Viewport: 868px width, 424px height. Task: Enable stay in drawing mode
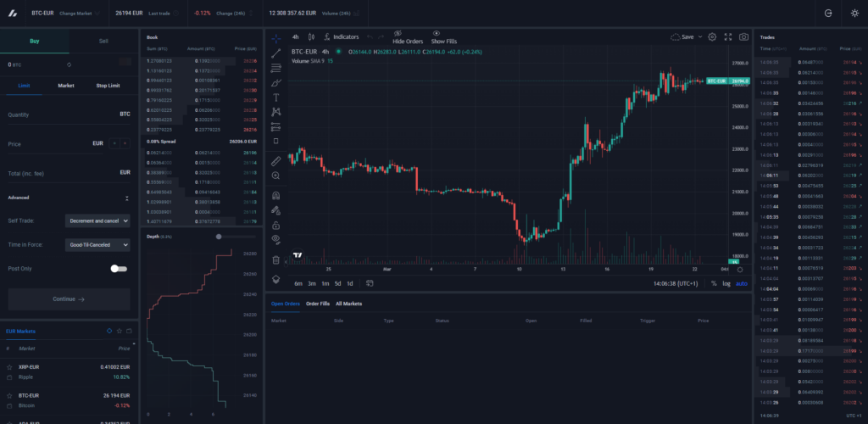[x=275, y=210]
